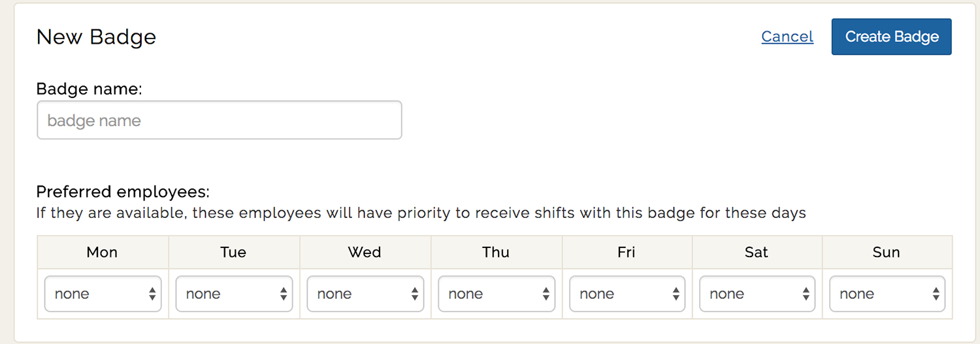Click the Wed column header
Viewport: 980px width, 344px height.
[365, 253]
